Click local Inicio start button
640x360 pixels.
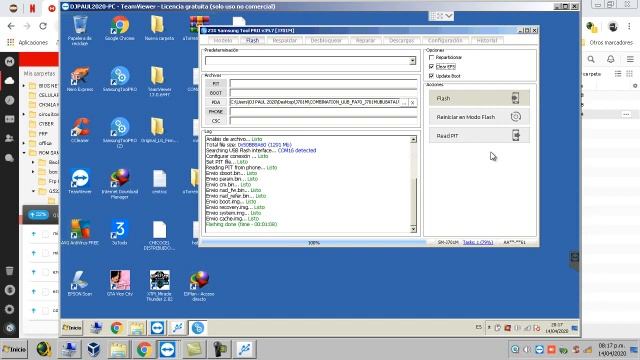[x=14, y=349]
